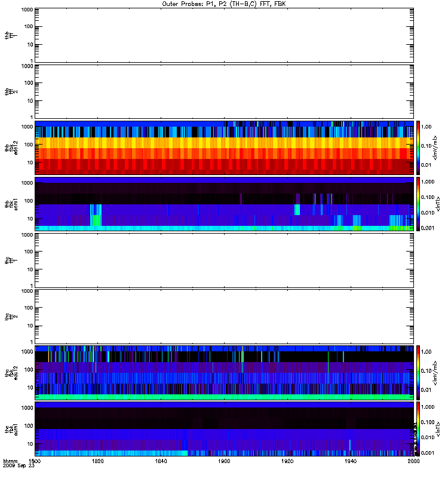Click the 'thb fbk scm1' panel axis title
The height and width of the screenshot is (478, 448).
[11, 204]
